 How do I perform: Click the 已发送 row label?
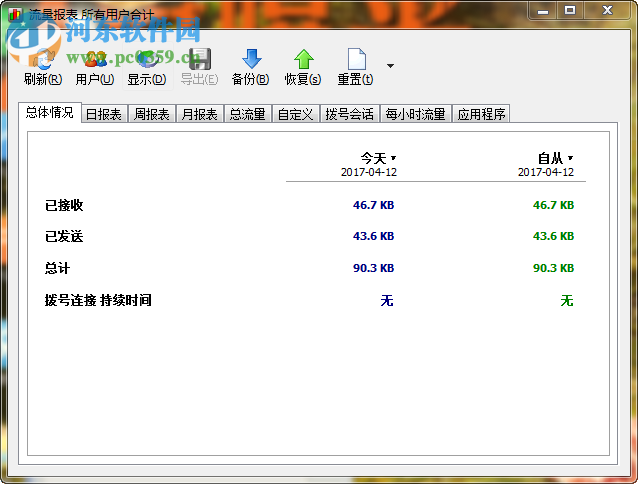64,236
